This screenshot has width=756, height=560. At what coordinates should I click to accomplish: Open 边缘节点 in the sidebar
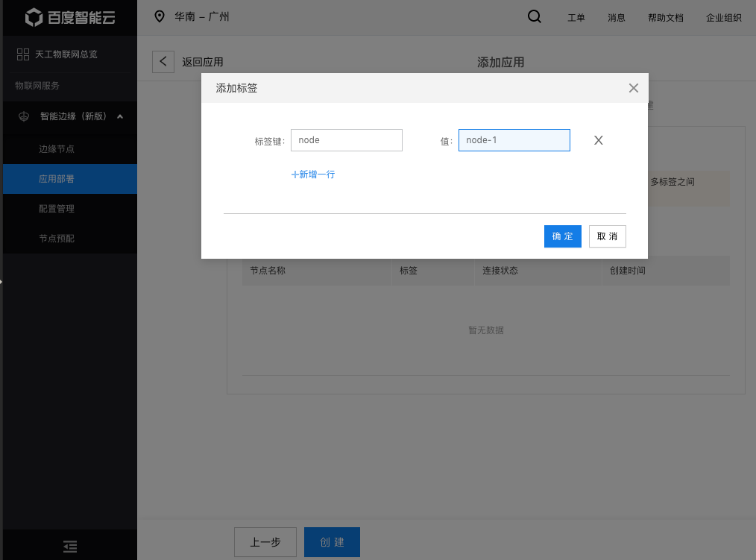point(70,149)
